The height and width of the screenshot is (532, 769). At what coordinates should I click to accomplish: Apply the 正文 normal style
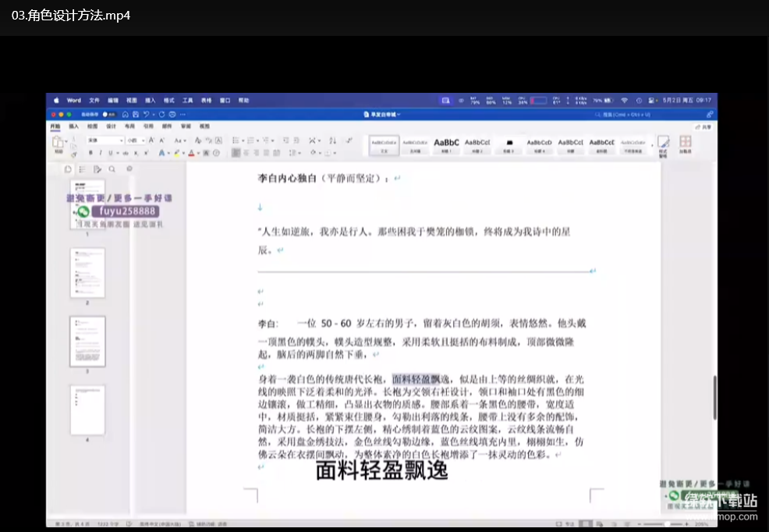[x=384, y=145]
